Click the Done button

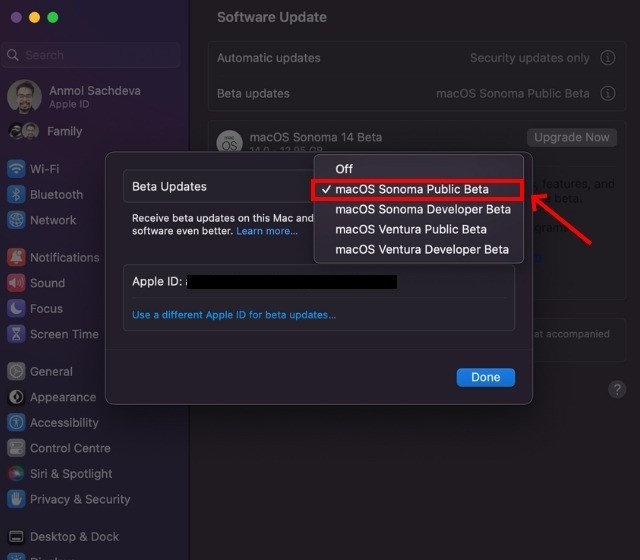[x=486, y=377]
